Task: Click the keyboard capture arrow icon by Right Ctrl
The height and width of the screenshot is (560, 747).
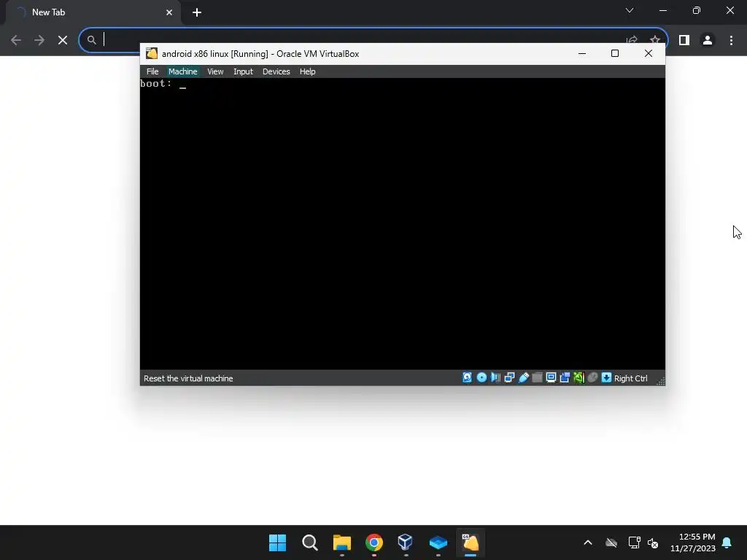Action: click(606, 378)
